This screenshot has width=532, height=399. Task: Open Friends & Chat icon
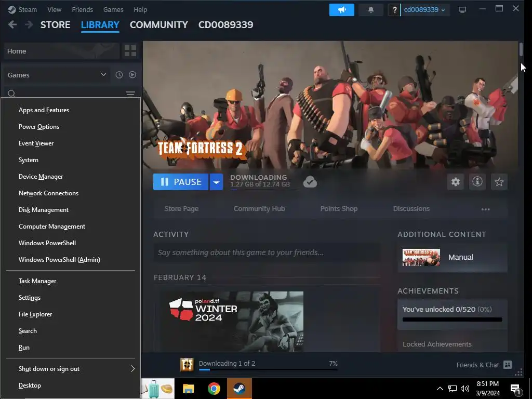pyautogui.click(x=508, y=365)
